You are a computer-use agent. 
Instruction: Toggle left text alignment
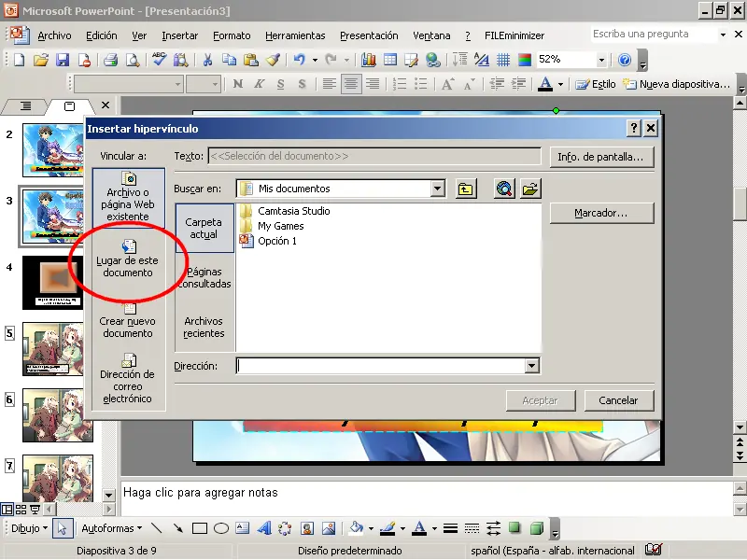(329, 84)
